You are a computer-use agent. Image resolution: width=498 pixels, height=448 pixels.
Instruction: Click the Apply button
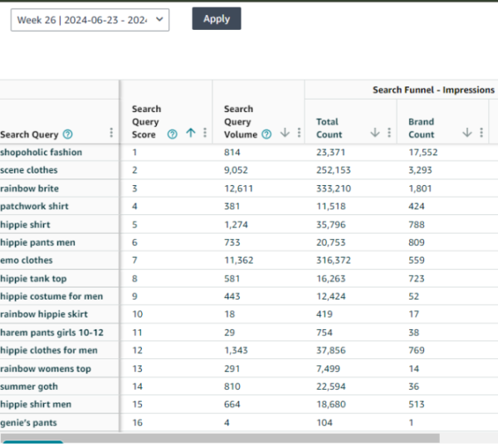217,18
